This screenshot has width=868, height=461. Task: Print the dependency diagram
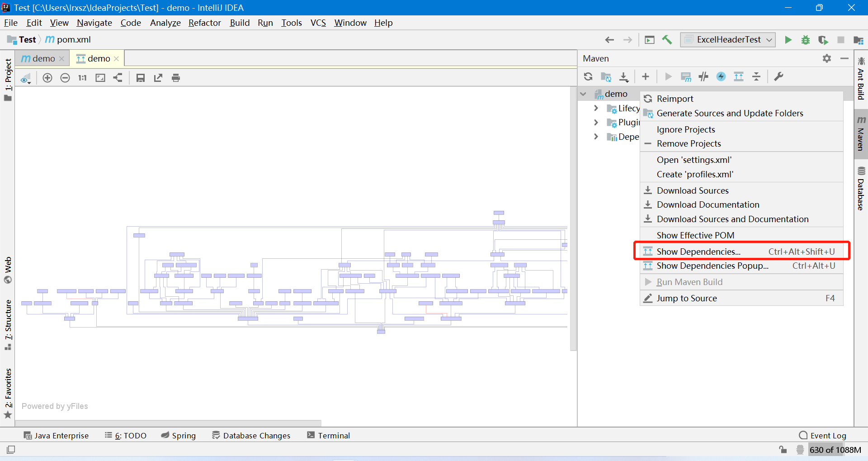tap(176, 78)
